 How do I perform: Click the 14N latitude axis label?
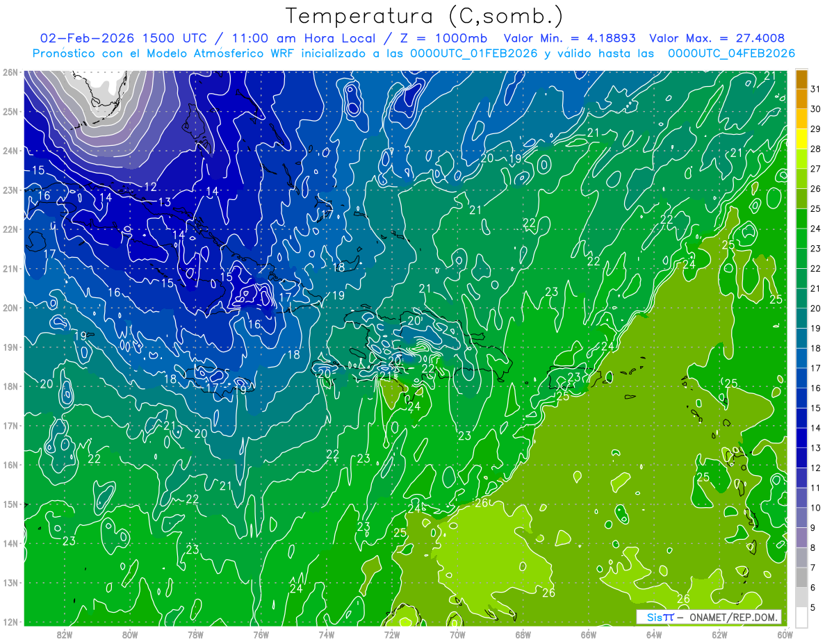click(10, 543)
